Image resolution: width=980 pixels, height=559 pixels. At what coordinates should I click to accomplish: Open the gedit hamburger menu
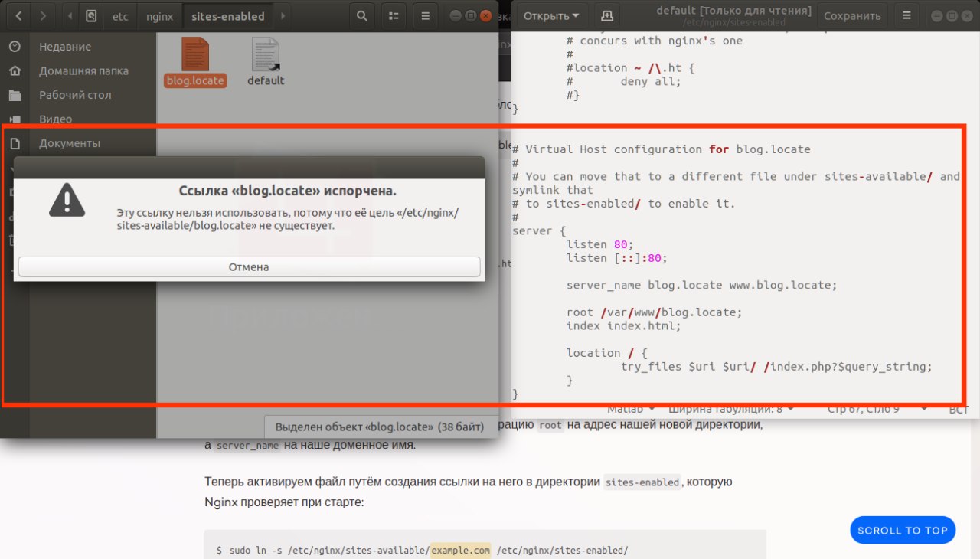906,15
